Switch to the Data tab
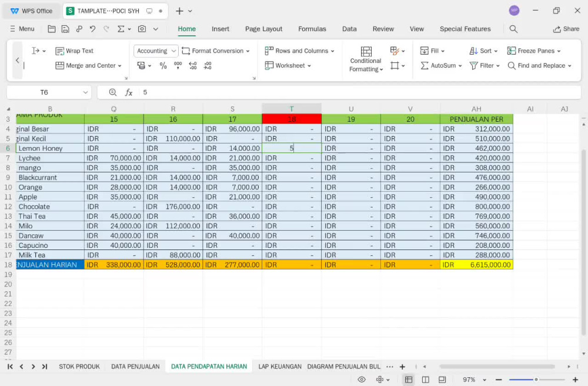Screen dimensions: 588x386 [x=349, y=29]
